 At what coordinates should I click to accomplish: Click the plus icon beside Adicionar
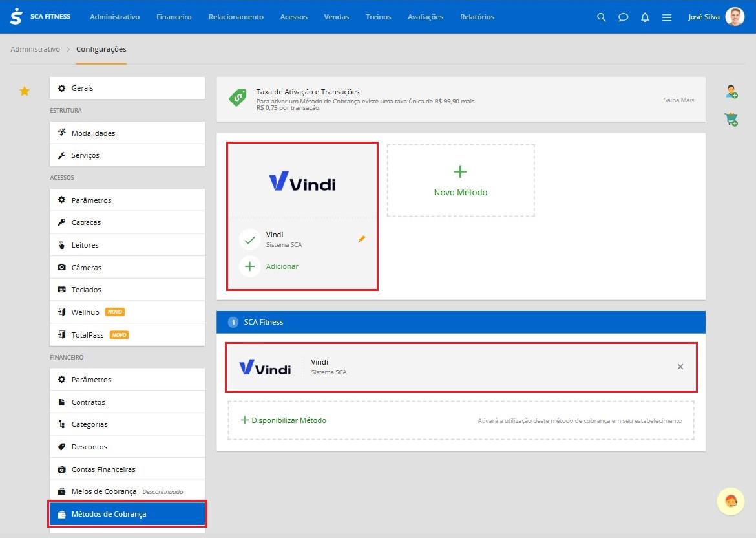[250, 266]
